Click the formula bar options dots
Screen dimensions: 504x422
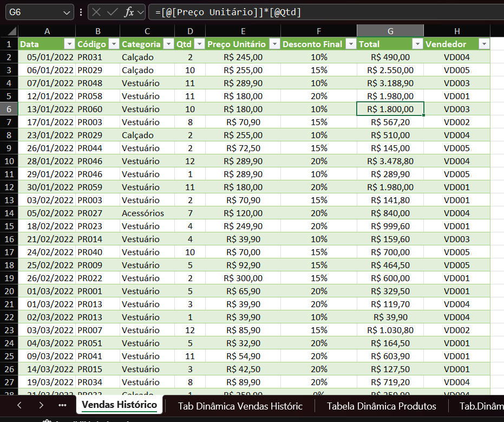point(81,12)
